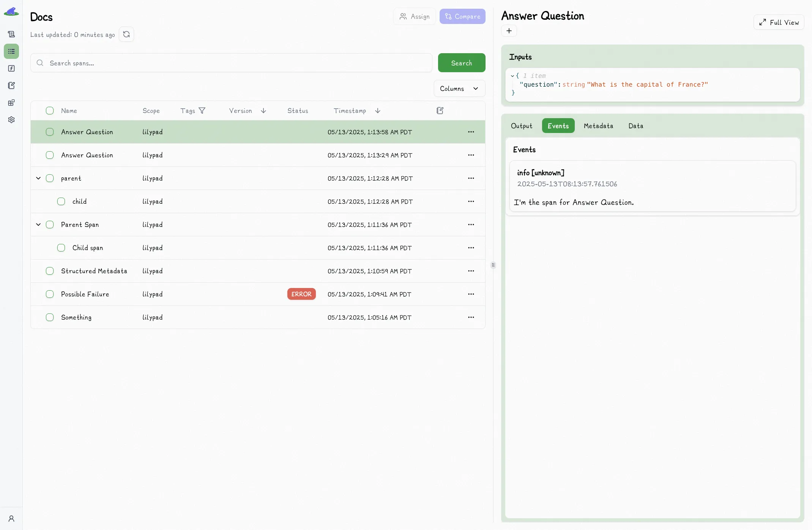Screen dimensions: 812x530
Task: Open the Columns dropdown
Action: [459, 89]
